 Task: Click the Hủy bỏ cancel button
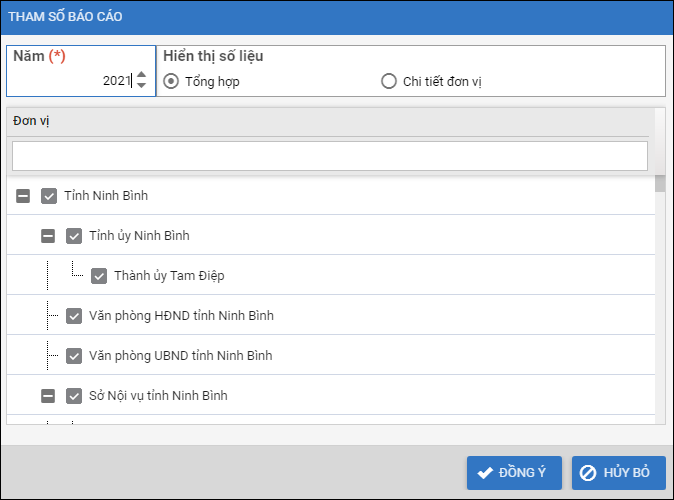(618, 473)
